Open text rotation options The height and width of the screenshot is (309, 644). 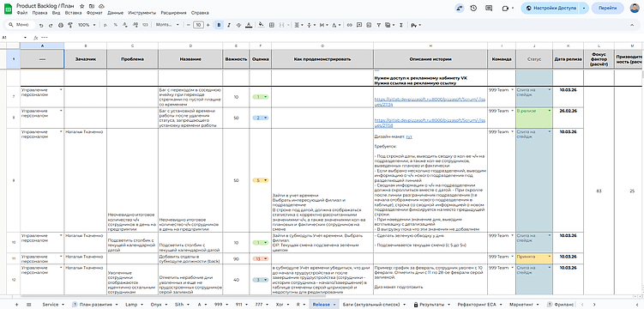point(337,25)
